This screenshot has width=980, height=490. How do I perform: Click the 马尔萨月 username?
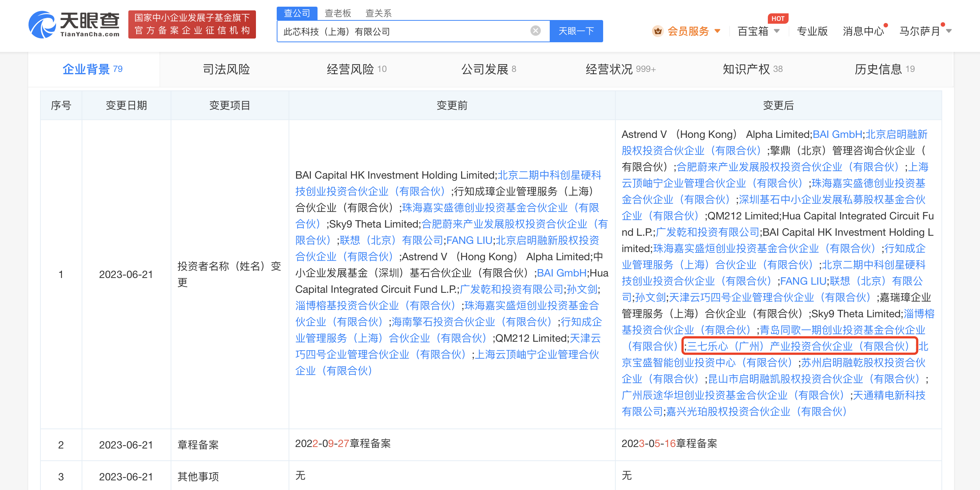click(x=920, y=31)
